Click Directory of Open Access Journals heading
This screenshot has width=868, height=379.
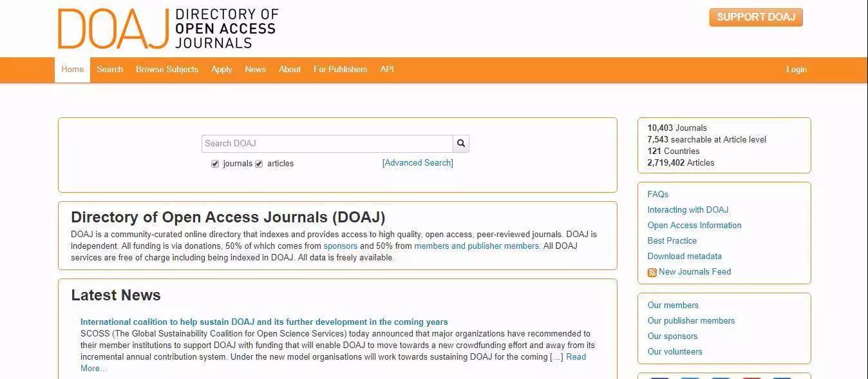tap(228, 217)
